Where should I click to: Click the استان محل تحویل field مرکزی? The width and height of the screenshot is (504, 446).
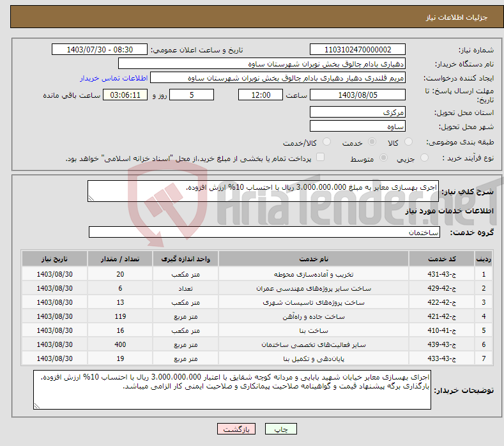pos(358,112)
